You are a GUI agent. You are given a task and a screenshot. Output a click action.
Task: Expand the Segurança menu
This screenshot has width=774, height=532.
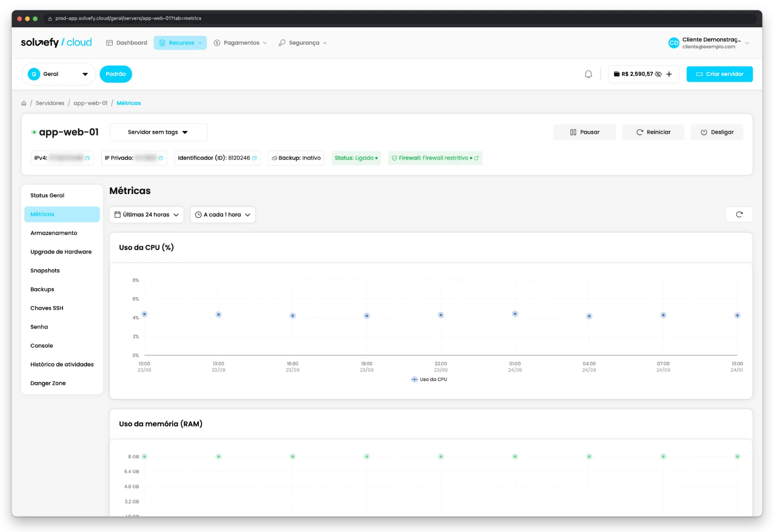point(303,43)
